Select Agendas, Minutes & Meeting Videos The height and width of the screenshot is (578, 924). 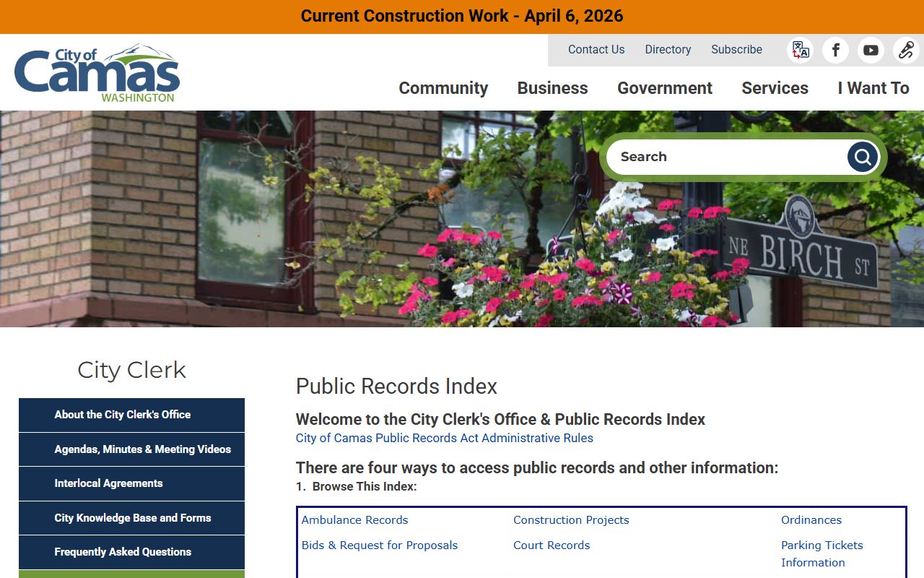pos(131,449)
